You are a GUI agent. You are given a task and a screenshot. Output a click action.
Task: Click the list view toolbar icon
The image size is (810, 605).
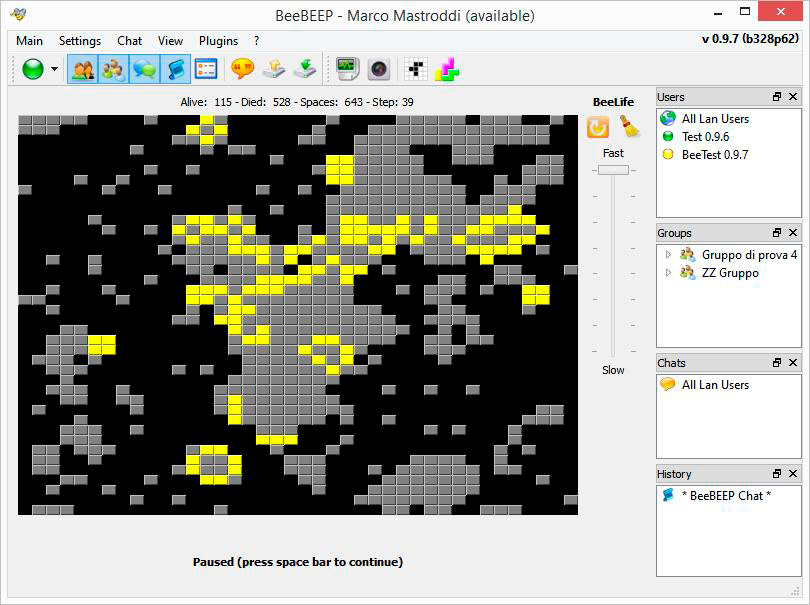pos(206,69)
